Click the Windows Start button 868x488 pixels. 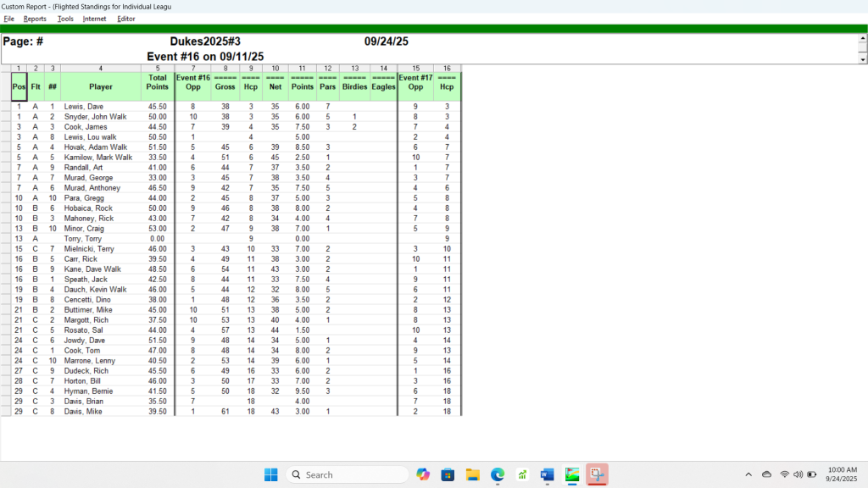[x=270, y=474]
